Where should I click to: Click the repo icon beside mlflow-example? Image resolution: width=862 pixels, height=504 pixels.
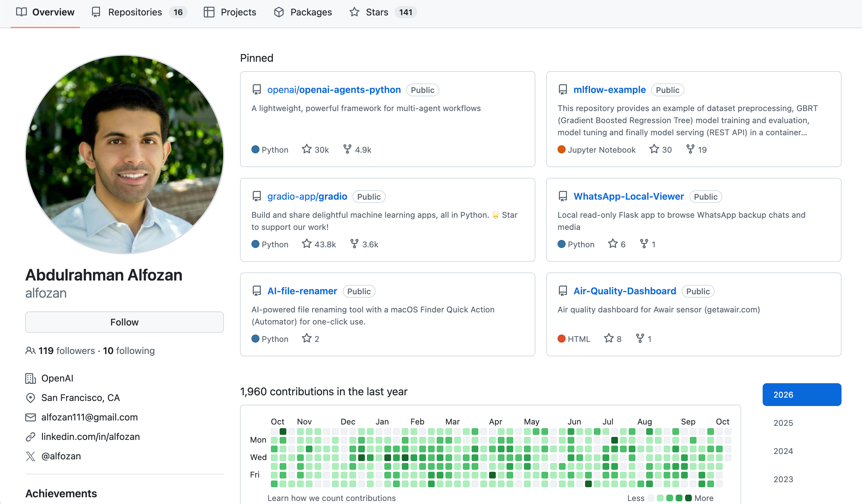563,90
